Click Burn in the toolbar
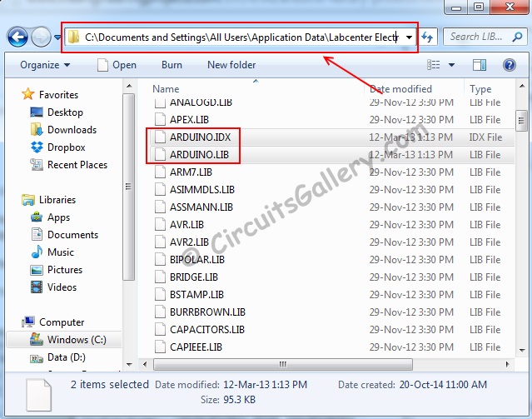Viewport: 532px width, 419px height. (x=172, y=65)
